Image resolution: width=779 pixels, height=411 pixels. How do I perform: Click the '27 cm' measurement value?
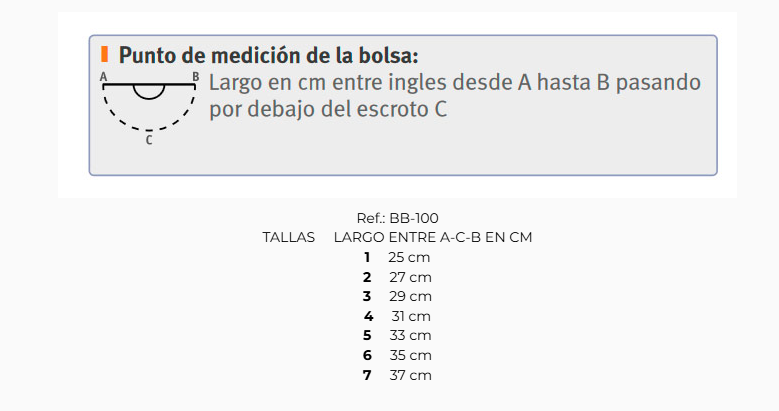point(409,277)
